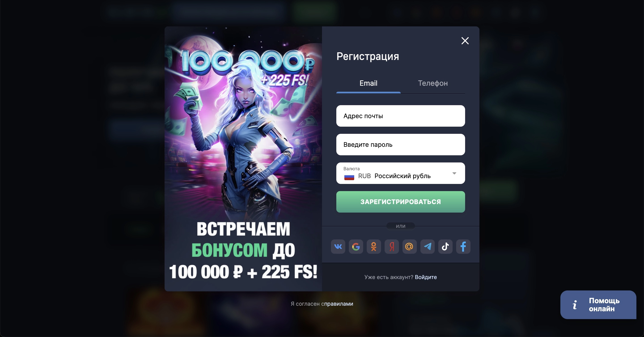Switch to the Телефон tab
Viewport: 644px width, 337px height.
433,83
